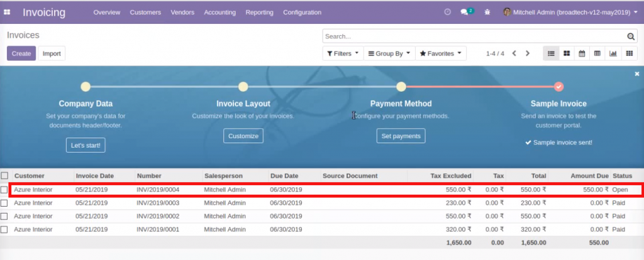Sort by Source Document column header
This screenshot has width=644, height=260.
pyautogui.click(x=350, y=176)
